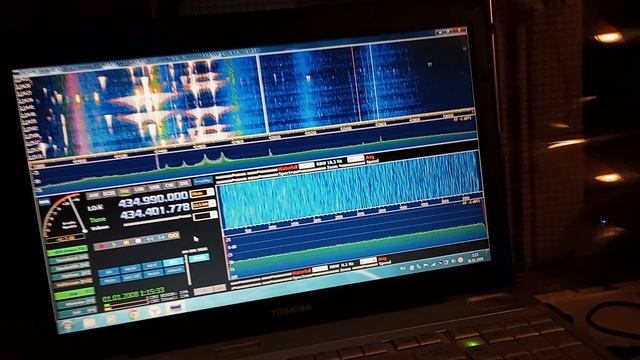Click the record button in recording bar
This screenshot has height=360, width=640.
click(101, 246)
